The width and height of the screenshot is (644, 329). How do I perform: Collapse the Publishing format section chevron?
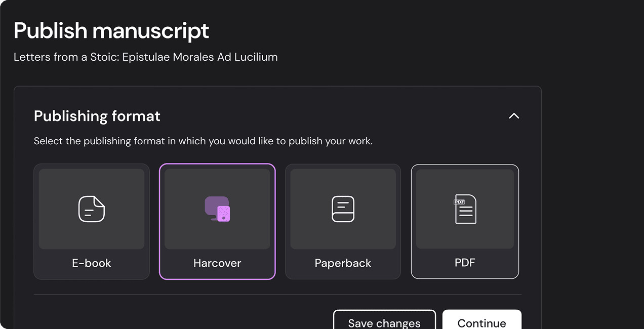pos(514,116)
